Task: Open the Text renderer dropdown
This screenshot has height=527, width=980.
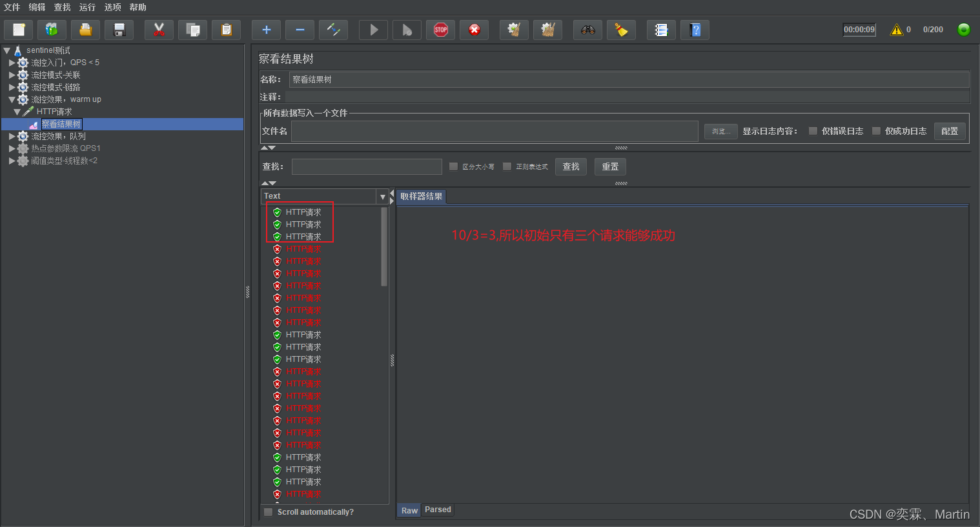Action: pos(382,196)
